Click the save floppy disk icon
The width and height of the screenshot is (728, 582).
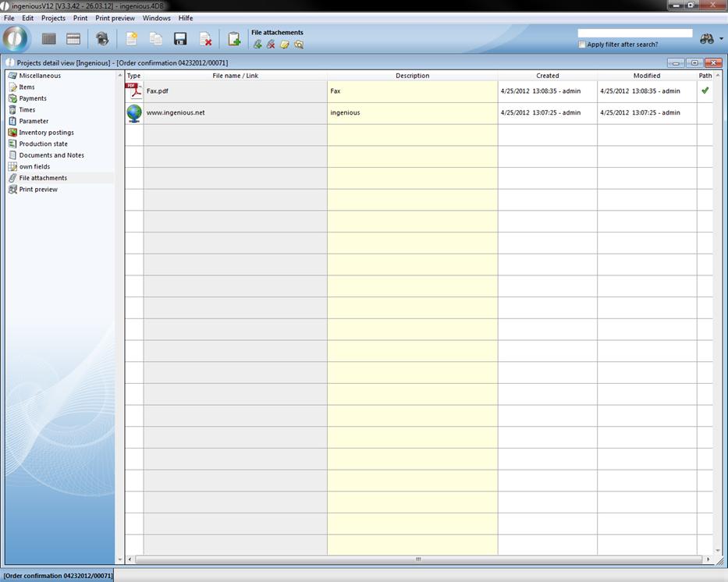[180, 39]
